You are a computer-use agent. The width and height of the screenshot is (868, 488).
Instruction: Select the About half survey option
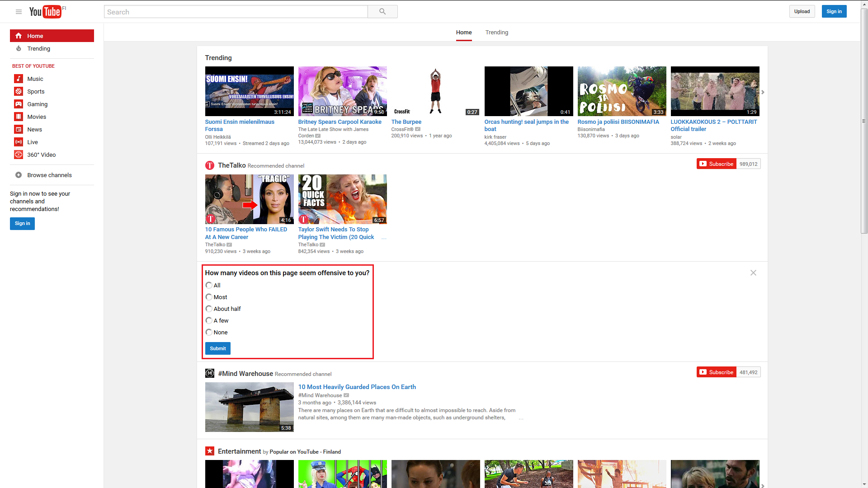[209, 309]
